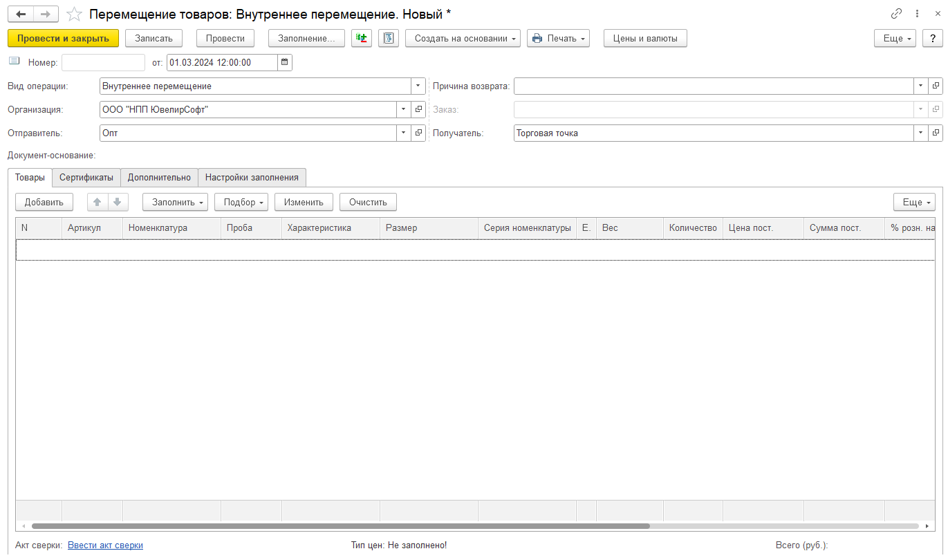This screenshot has width=948, height=560.
Task: Click Вес column header
Action: [x=630, y=227]
